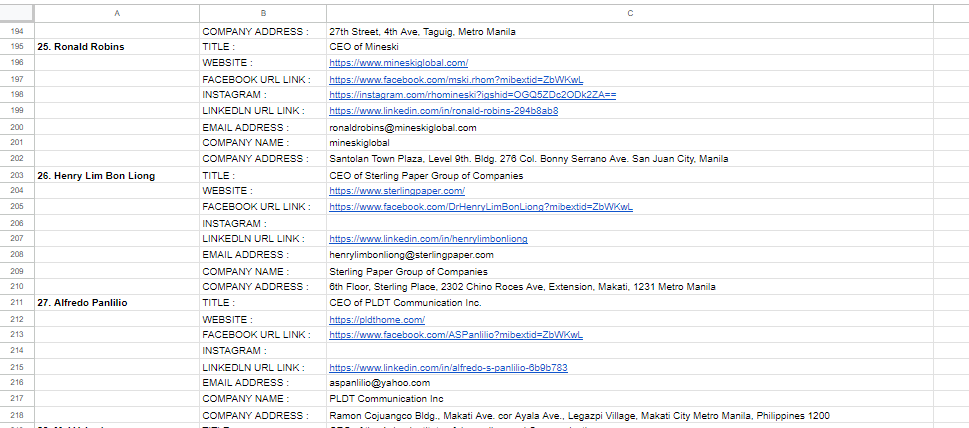
Task: Select address cell 'Ramon Cojuangco Bldg.'
Action: click(x=630, y=415)
